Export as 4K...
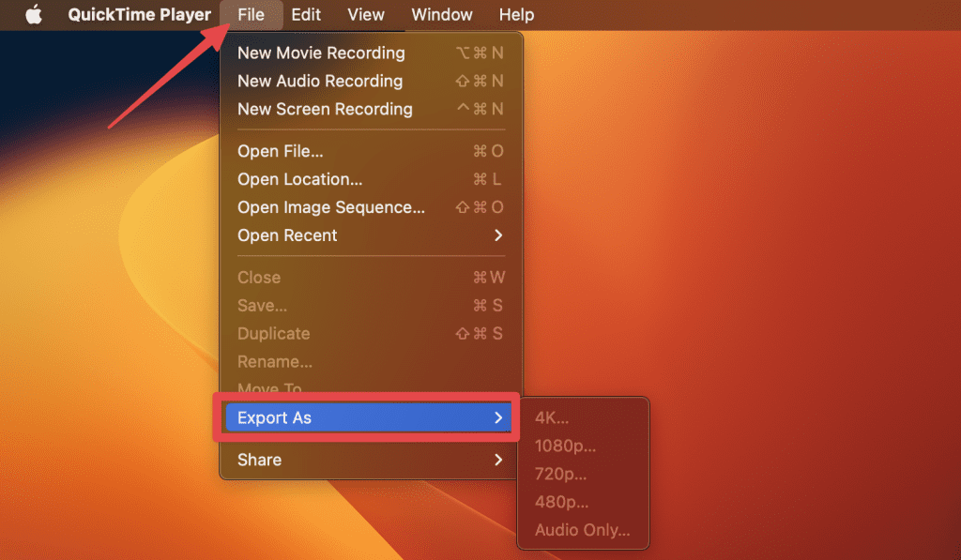This screenshot has height=560, width=961. (x=583, y=417)
